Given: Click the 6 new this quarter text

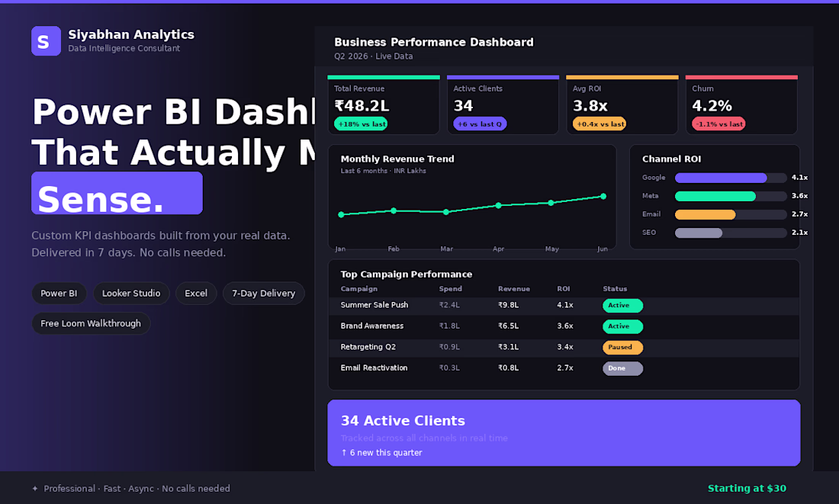Looking at the screenshot, I should pyautogui.click(x=381, y=453).
